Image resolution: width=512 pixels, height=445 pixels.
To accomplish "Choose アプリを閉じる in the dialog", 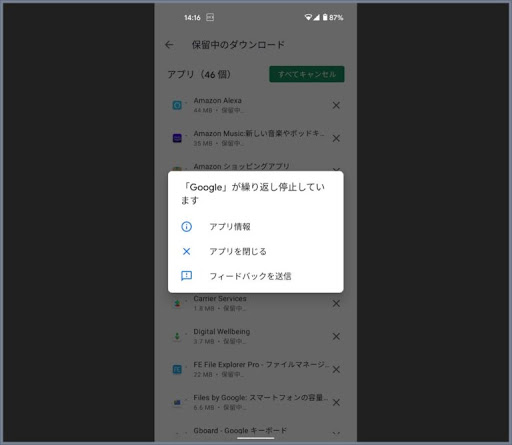I will pos(256,251).
